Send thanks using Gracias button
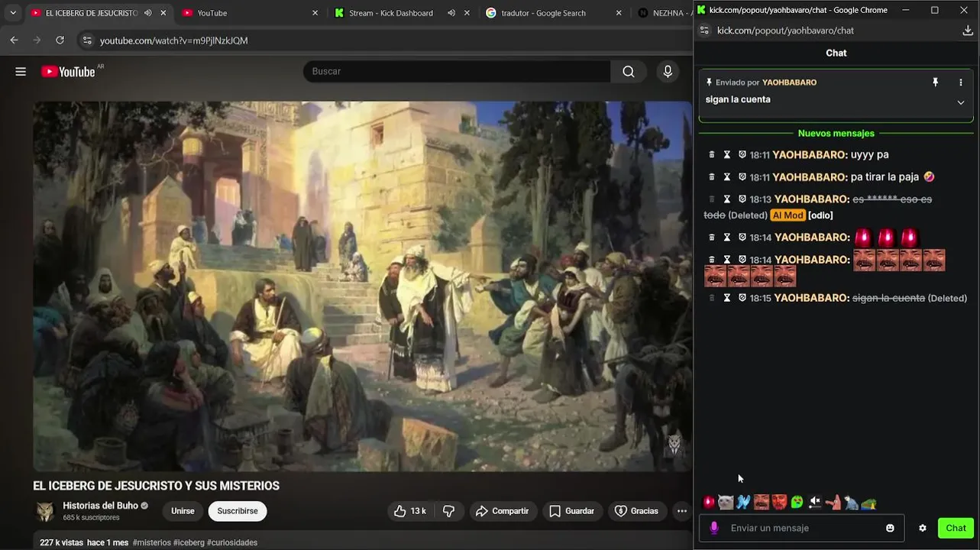This screenshot has height=550, width=980. [636, 511]
